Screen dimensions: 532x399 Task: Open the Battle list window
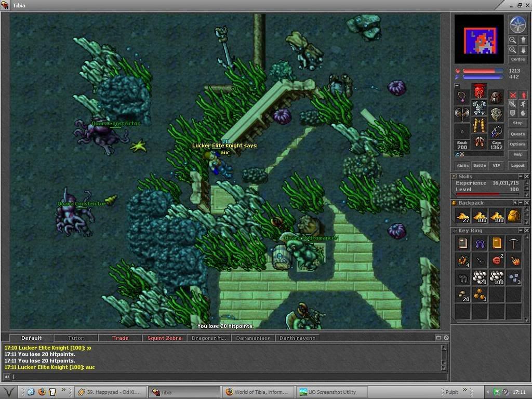point(480,165)
